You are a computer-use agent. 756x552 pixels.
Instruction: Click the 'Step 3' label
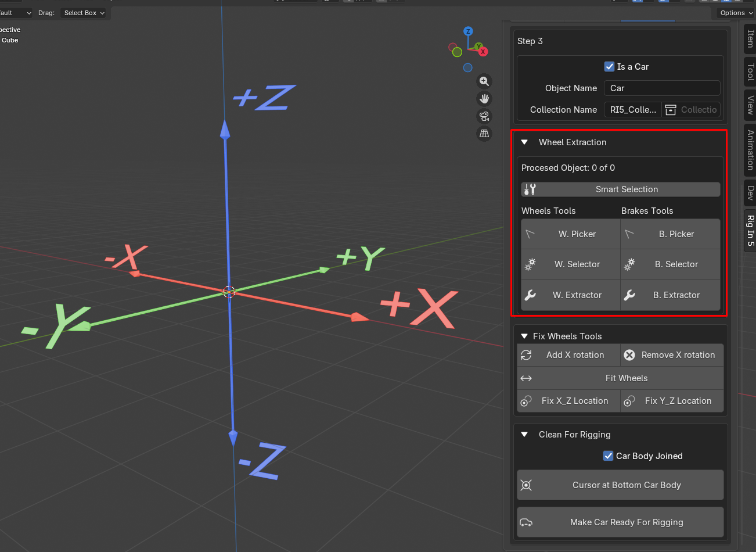tap(530, 41)
